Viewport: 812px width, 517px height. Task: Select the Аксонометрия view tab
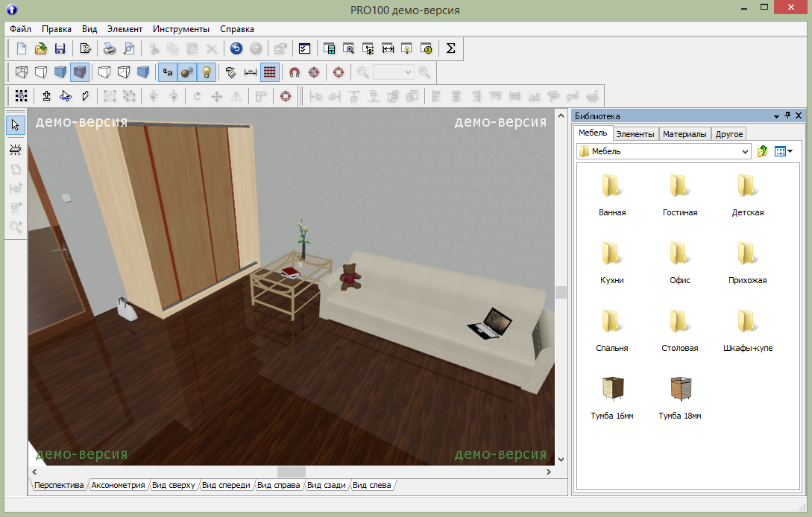click(118, 485)
